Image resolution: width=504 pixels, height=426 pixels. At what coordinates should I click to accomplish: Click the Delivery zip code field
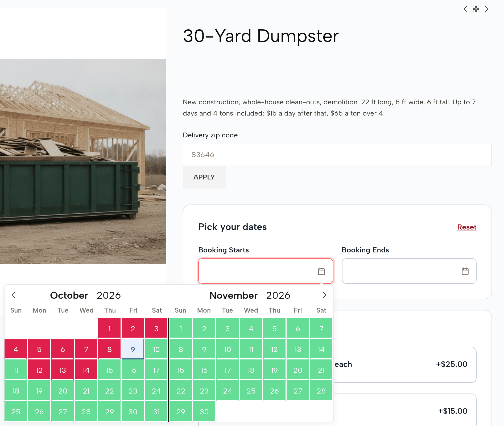337,155
